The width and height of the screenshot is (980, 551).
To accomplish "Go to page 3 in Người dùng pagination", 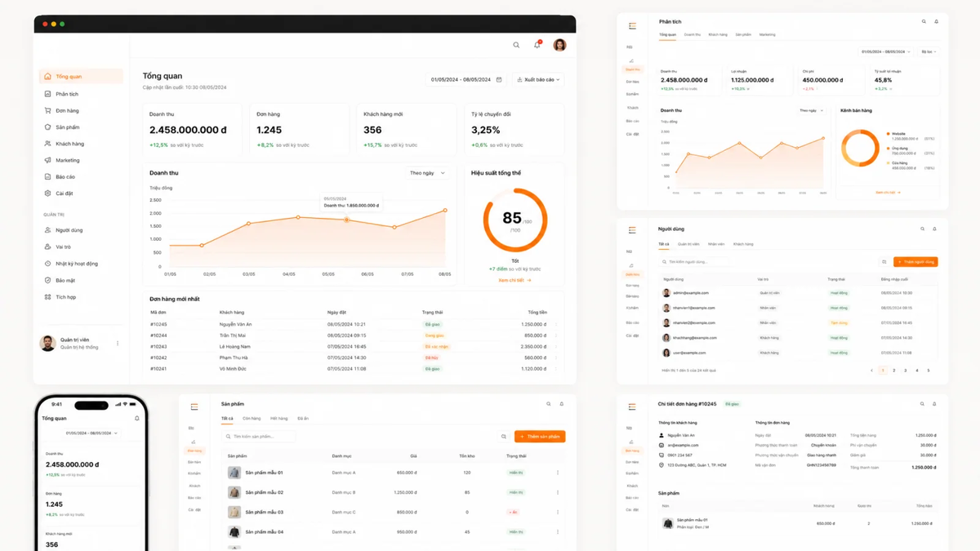I will point(906,371).
